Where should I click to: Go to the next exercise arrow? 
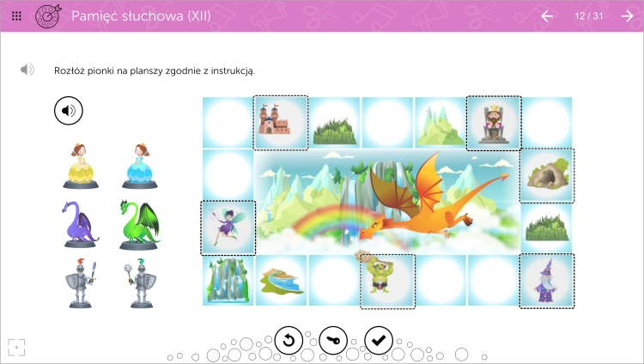click(x=627, y=16)
